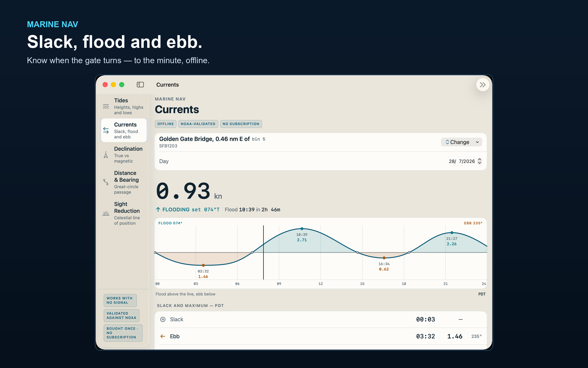This screenshot has height=368, width=588.
Task: Click the NO SUBSCRIPTION badge
Action: (x=241, y=124)
